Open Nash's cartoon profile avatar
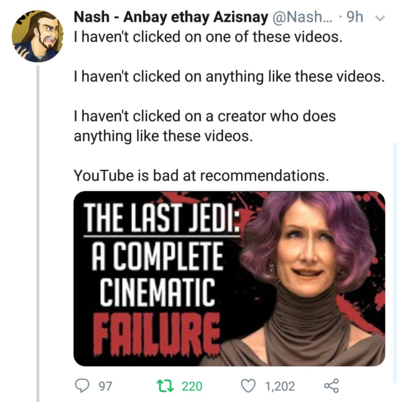Image resolution: width=397 pixels, height=402 pixels. (x=37, y=36)
